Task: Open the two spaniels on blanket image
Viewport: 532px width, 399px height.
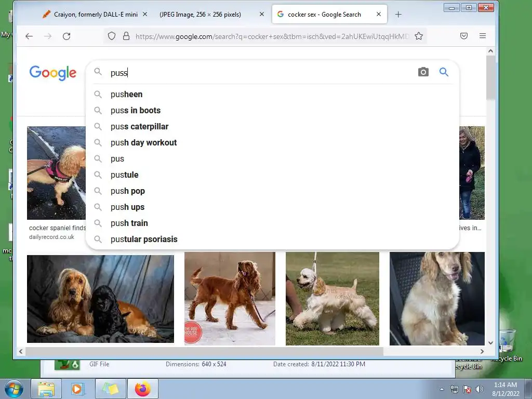Action: [x=100, y=299]
